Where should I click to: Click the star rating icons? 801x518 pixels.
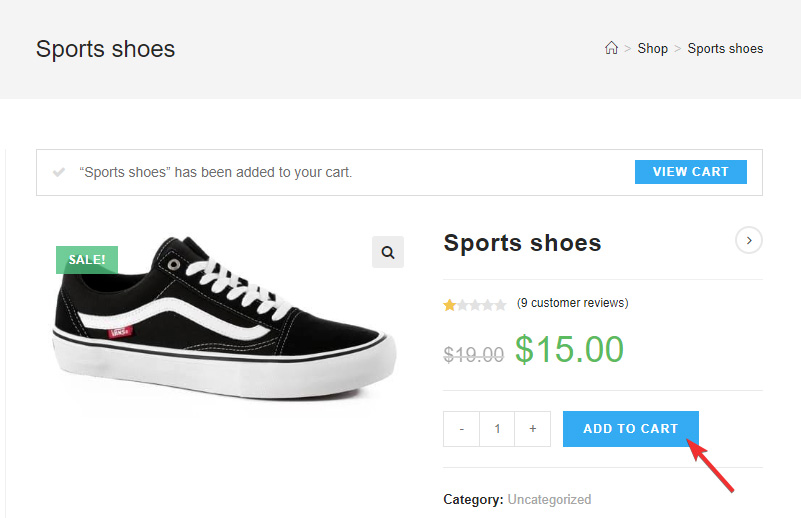click(x=475, y=305)
